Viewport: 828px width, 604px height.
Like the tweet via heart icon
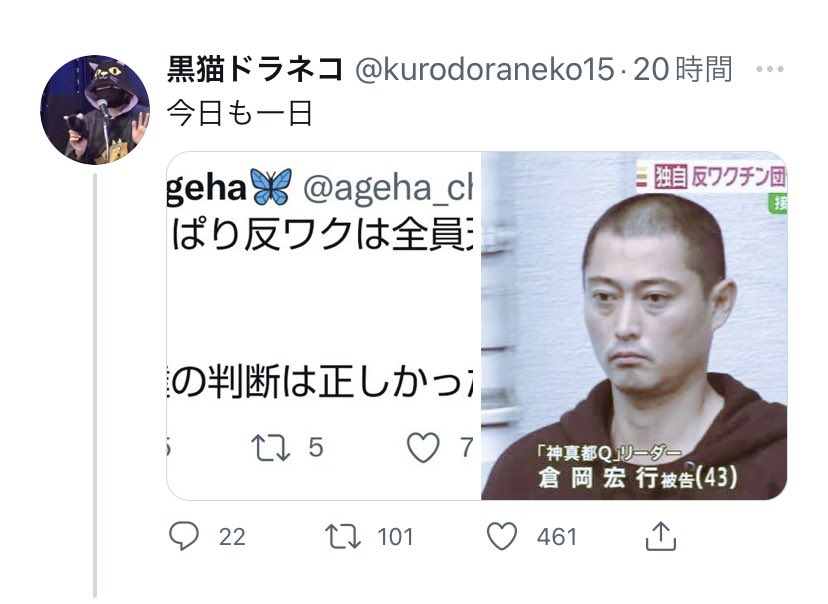(502, 536)
